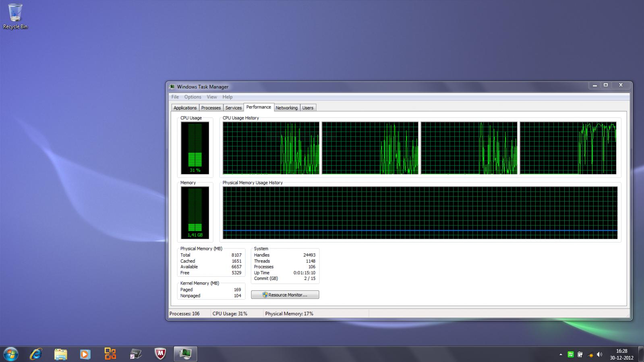The width and height of the screenshot is (644, 362).
Task: Click the Free memory value 5329
Action: click(236, 273)
